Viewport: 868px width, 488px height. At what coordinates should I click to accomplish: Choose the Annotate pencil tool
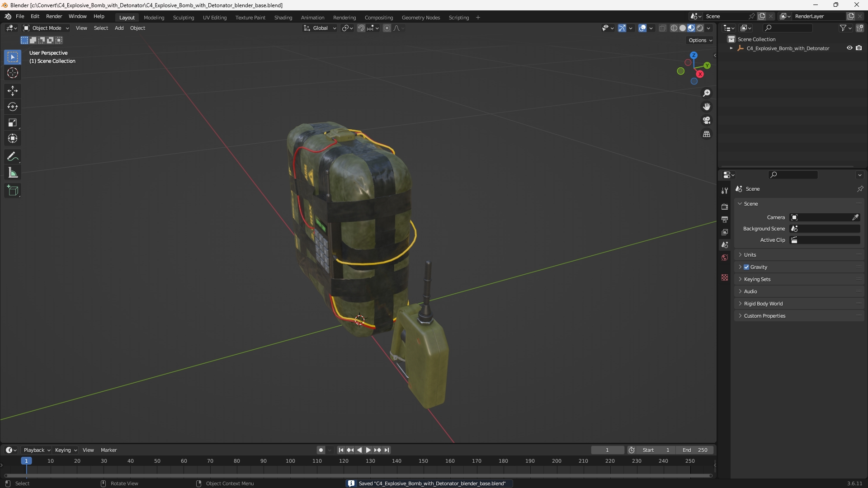pos(13,157)
